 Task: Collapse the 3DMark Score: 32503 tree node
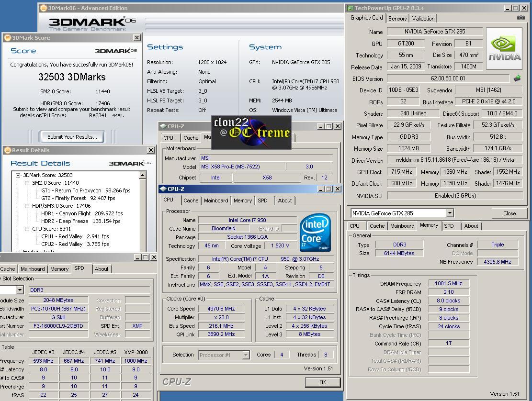click(x=18, y=175)
